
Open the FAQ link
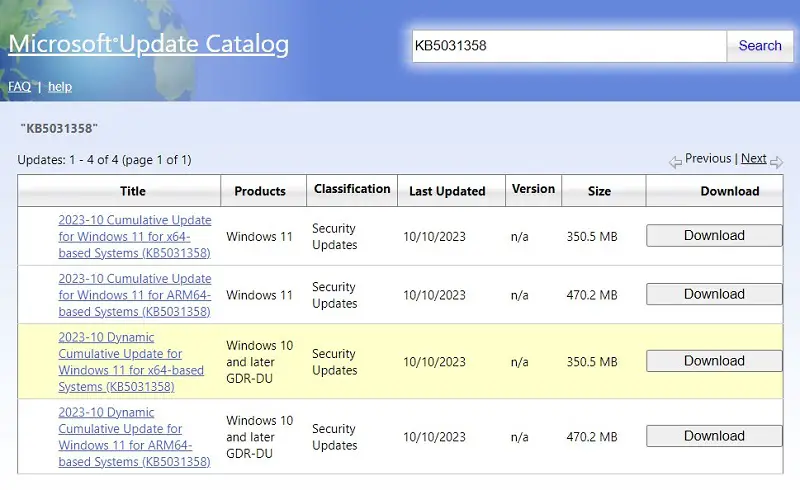[x=19, y=87]
